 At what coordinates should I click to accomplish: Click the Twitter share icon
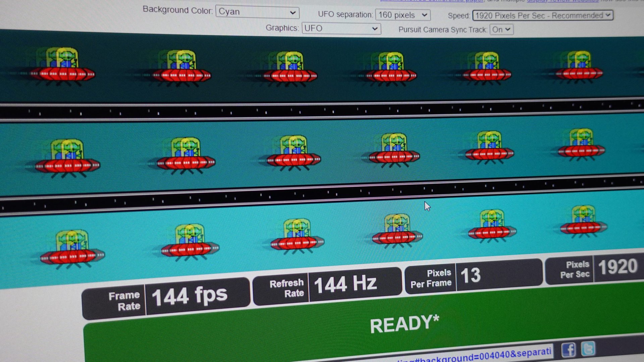click(x=588, y=349)
